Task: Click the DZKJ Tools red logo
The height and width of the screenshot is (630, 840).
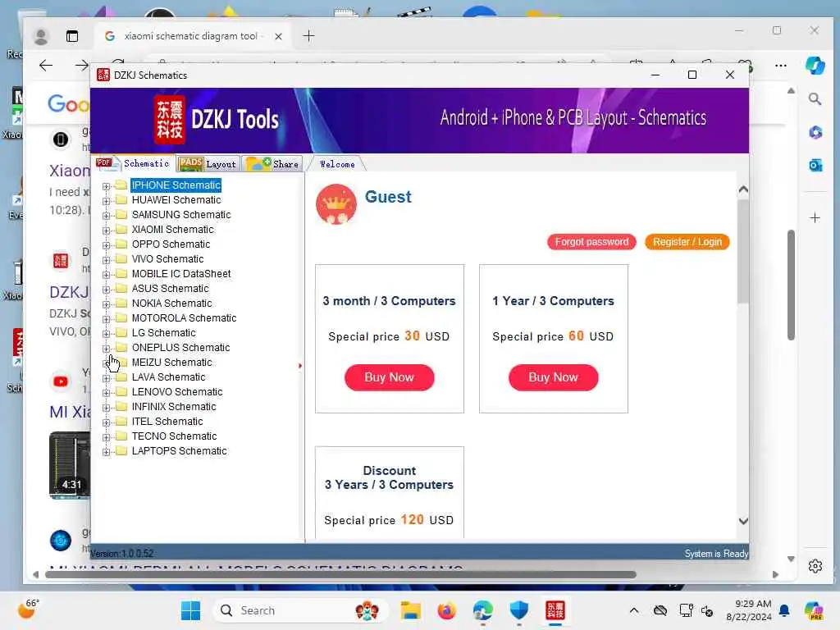Action: tap(169, 120)
